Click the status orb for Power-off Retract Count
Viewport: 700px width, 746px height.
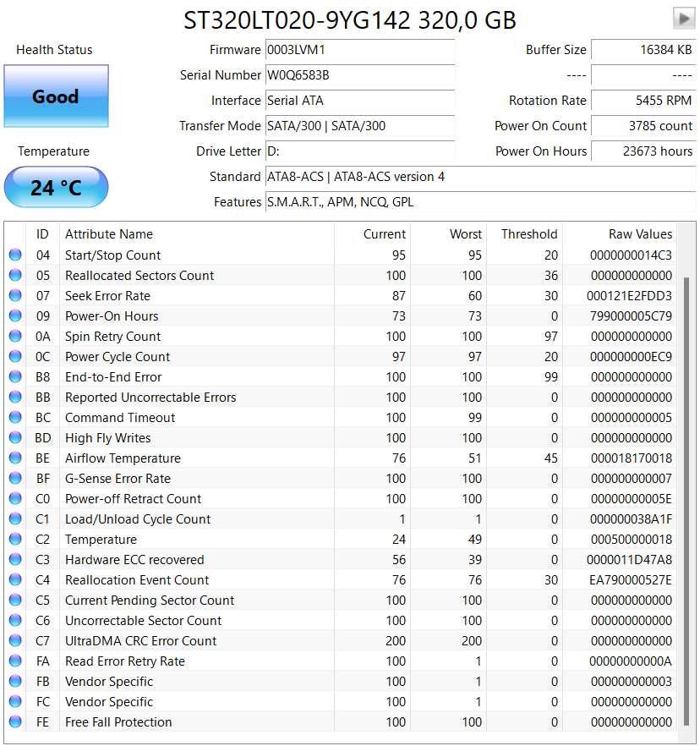15,498
